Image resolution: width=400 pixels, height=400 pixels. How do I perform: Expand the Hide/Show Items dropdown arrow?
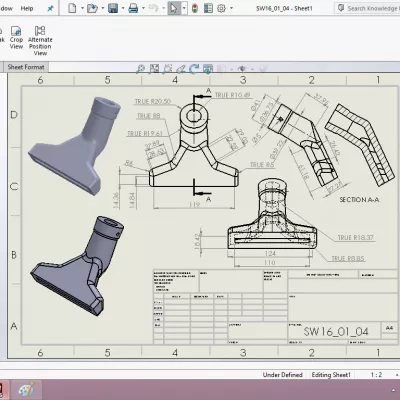[252, 69]
